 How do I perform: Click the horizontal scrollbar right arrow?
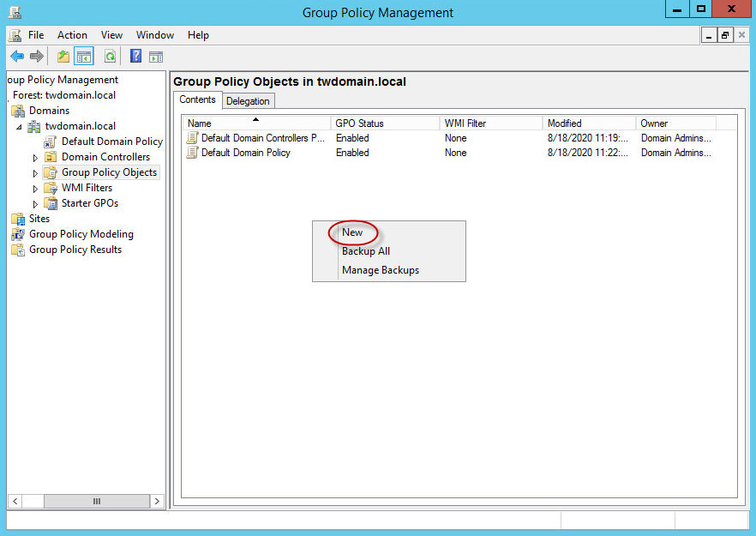(x=156, y=501)
